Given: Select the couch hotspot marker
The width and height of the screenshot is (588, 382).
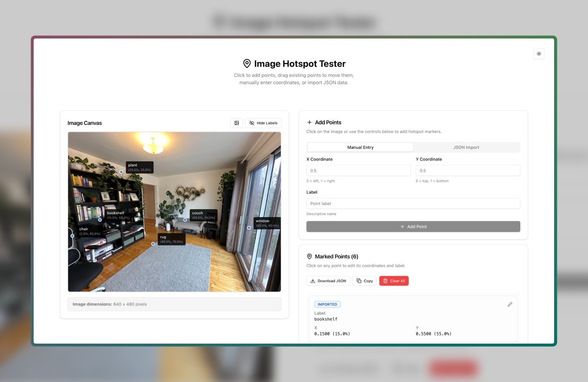Looking at the screenshot, I should click(185, 220).
